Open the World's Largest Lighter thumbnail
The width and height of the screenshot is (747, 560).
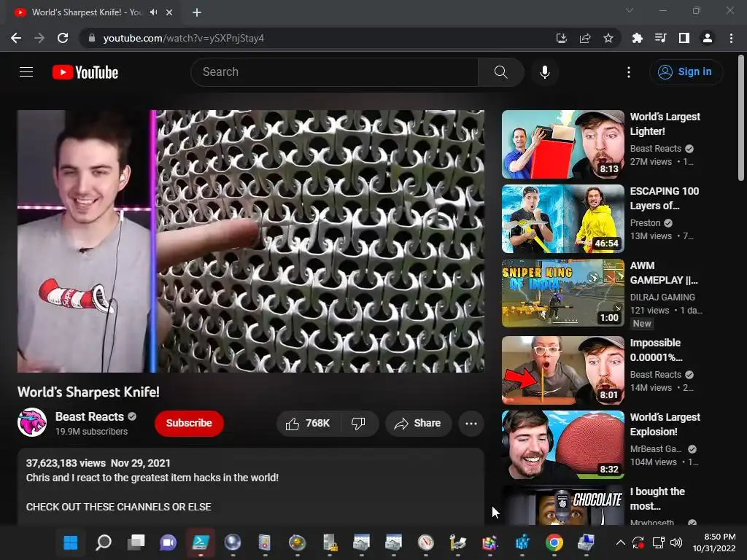coord(562,144)
